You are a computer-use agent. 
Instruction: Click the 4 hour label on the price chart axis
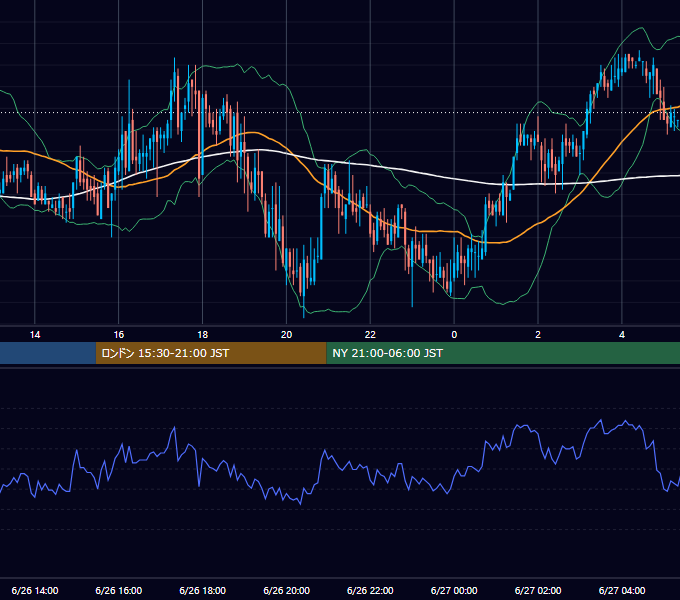pos(622,335)
